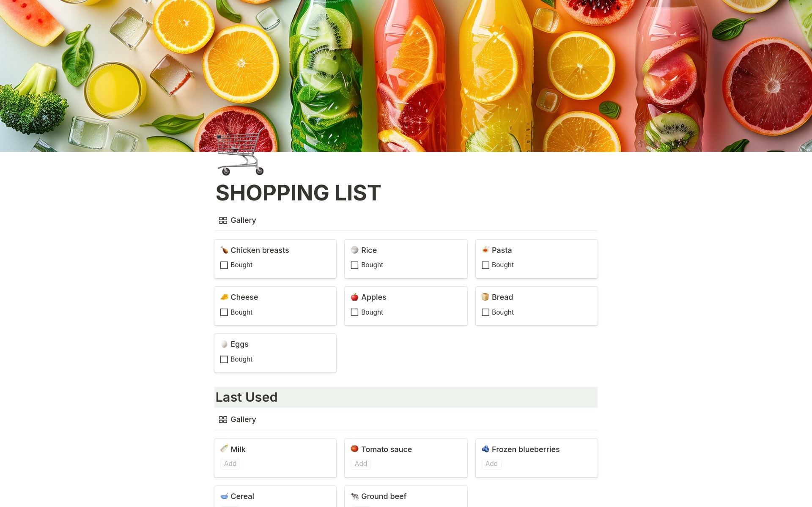Mark Rice as Bought
The height and width of the screenshot is (507, 812).
[354, 265]
